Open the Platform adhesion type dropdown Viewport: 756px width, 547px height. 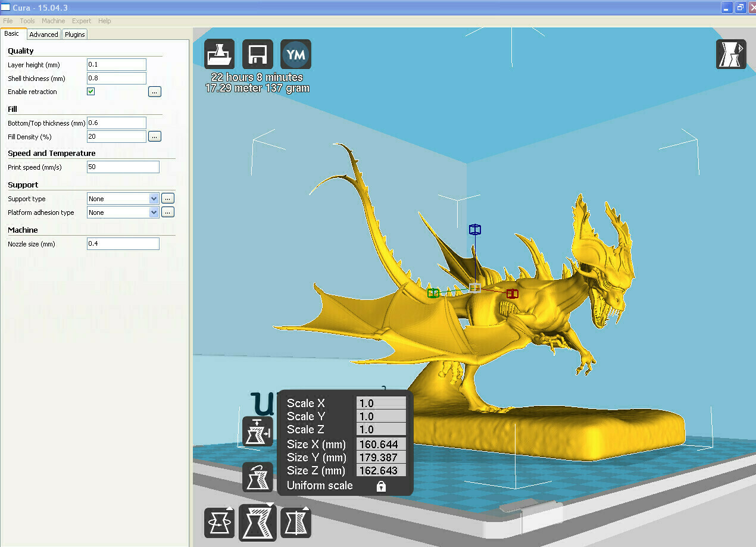(x=123, y=212)
